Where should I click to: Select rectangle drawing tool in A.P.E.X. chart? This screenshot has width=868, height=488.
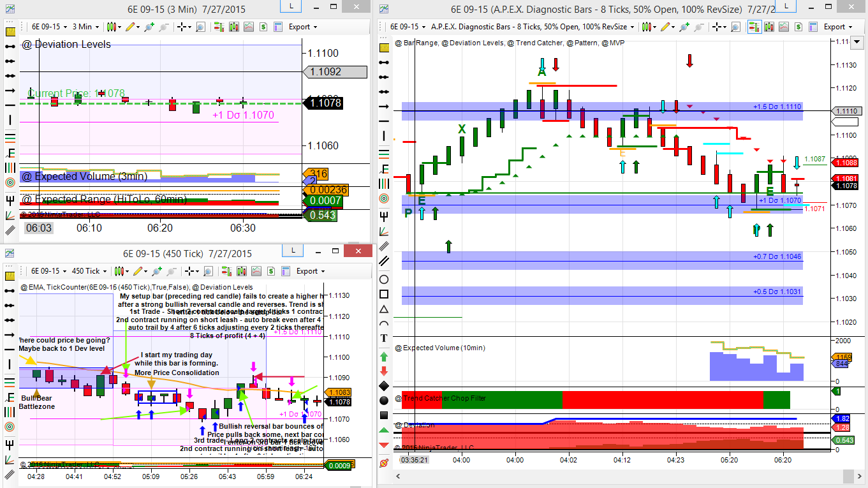[x=384, y=294]
